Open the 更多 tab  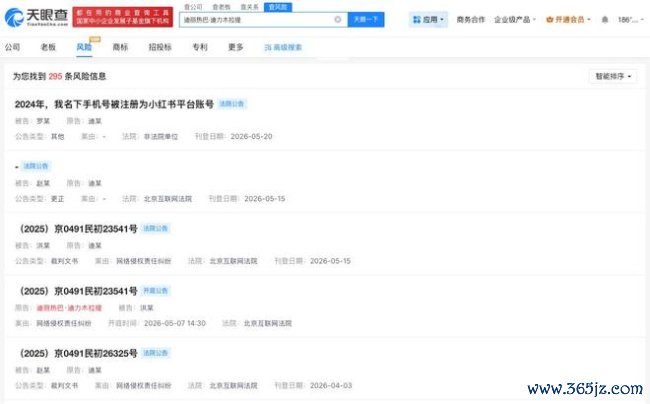[x=236, y=47]
